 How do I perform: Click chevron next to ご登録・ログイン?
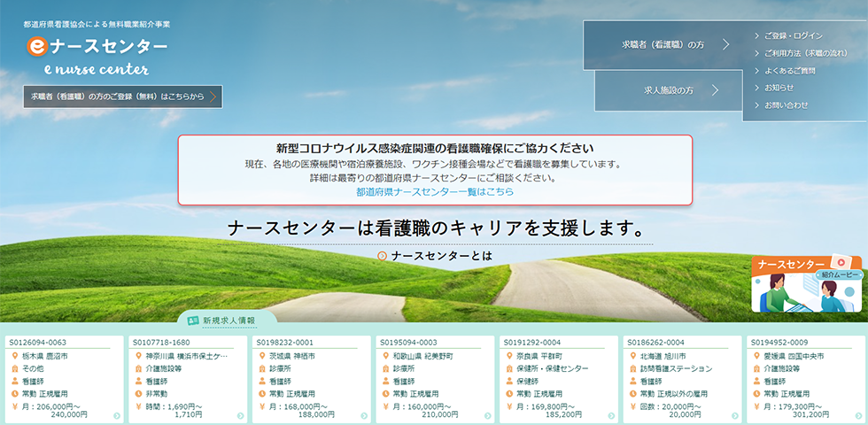point(756,36)
